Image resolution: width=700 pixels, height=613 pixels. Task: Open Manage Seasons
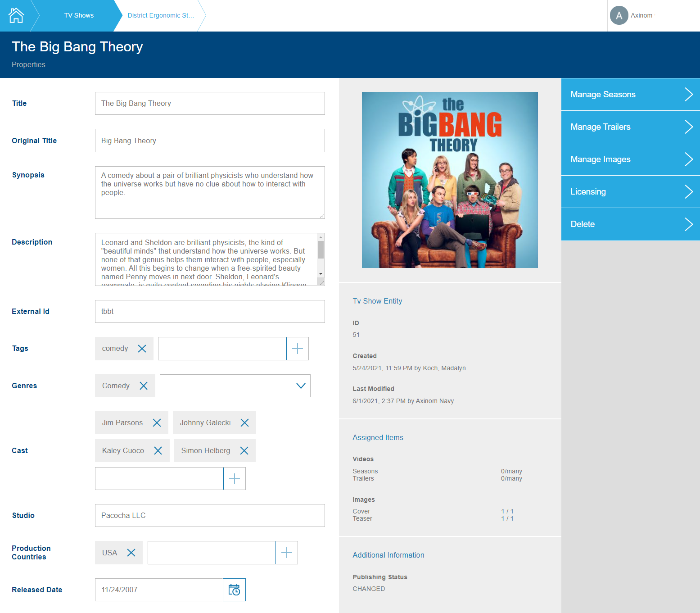(x=630, y=95)
